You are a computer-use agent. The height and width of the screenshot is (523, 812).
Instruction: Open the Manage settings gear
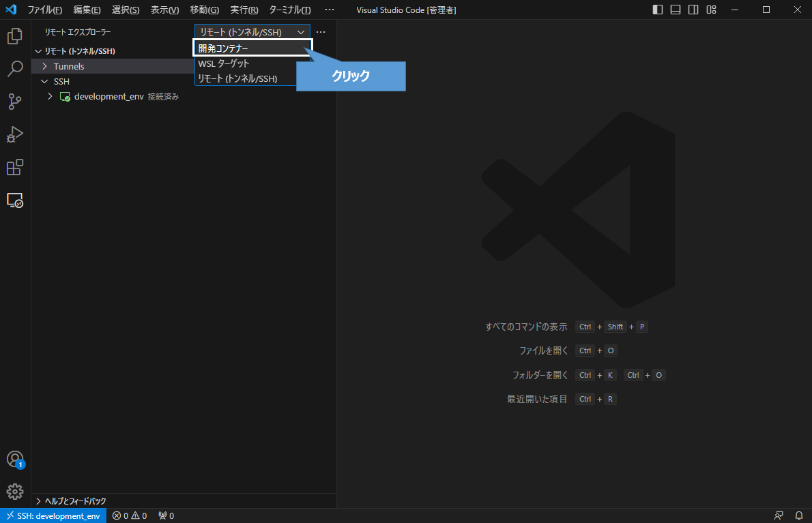(x=15, y=491)
